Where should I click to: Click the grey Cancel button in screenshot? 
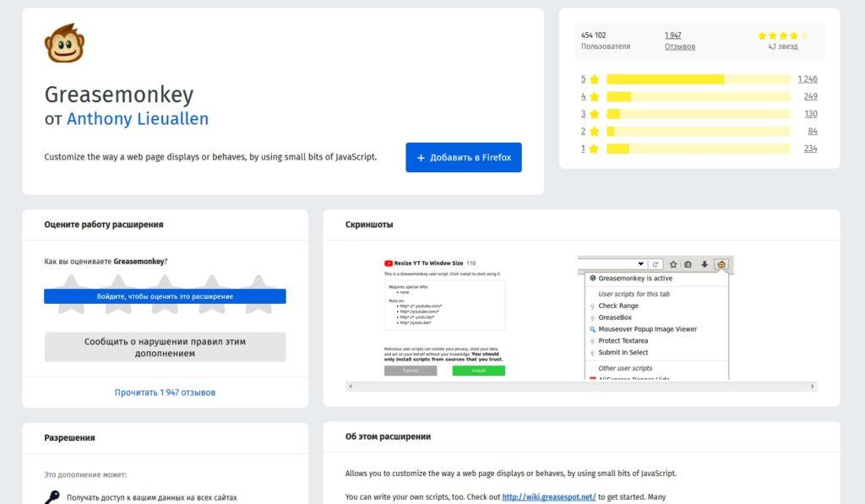tap(411, 371)
